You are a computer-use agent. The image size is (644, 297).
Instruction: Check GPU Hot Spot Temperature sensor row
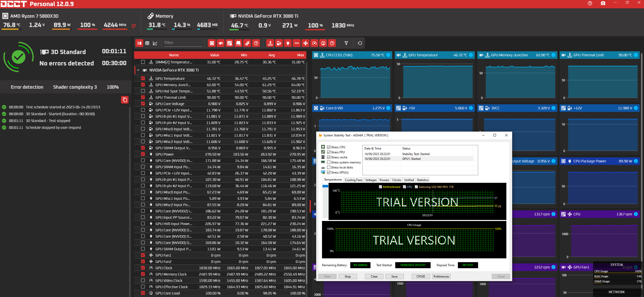click(143, 91)
